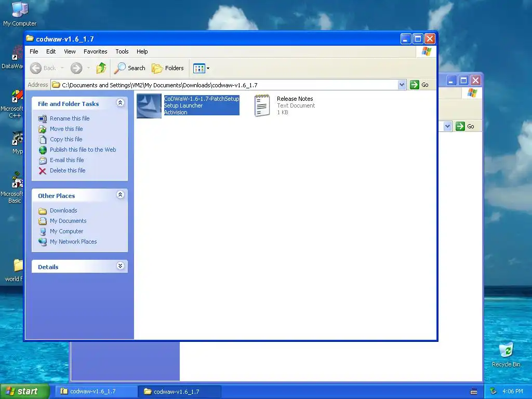Click the keyboard icon in the taskbar
The image size is (532, 399).
[474, 392]
